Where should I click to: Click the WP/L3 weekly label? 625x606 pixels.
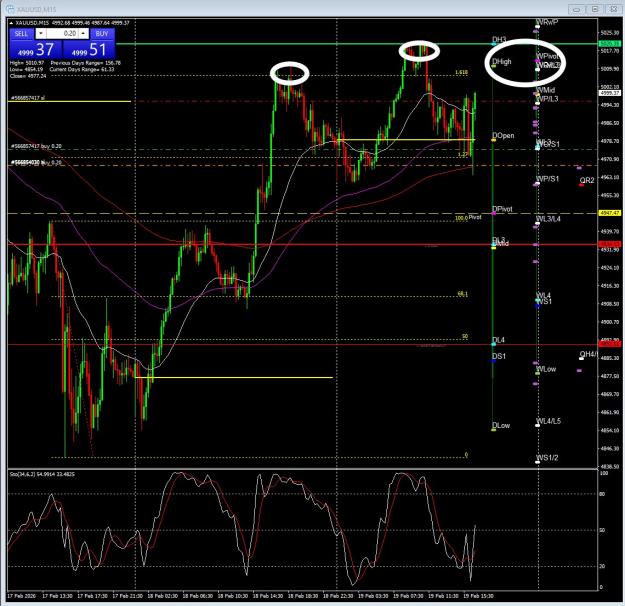(x=547, y=98)
